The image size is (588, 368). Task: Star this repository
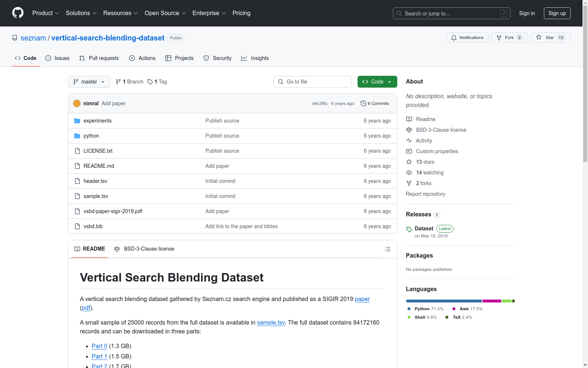pos(551,38)
